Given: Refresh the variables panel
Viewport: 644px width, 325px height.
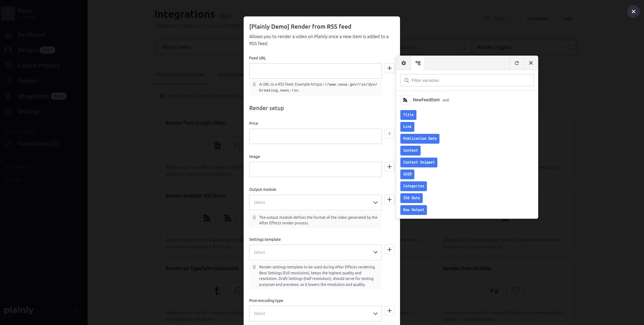Looking at the screenshot, I should [517, 63].
